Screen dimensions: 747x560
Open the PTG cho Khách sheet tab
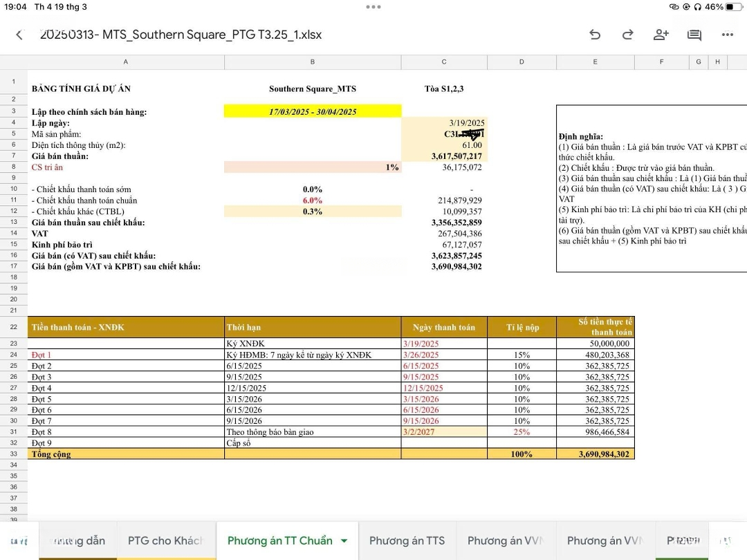tap(165, 541)
